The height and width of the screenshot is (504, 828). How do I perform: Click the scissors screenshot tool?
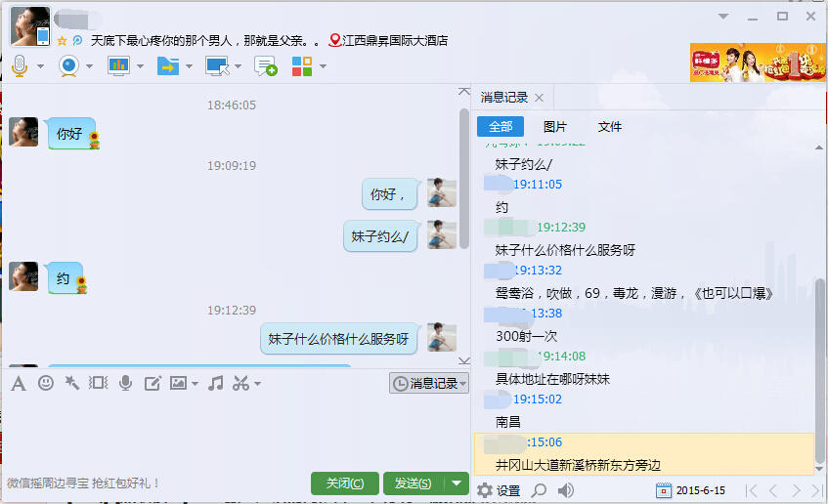point(240,383)
